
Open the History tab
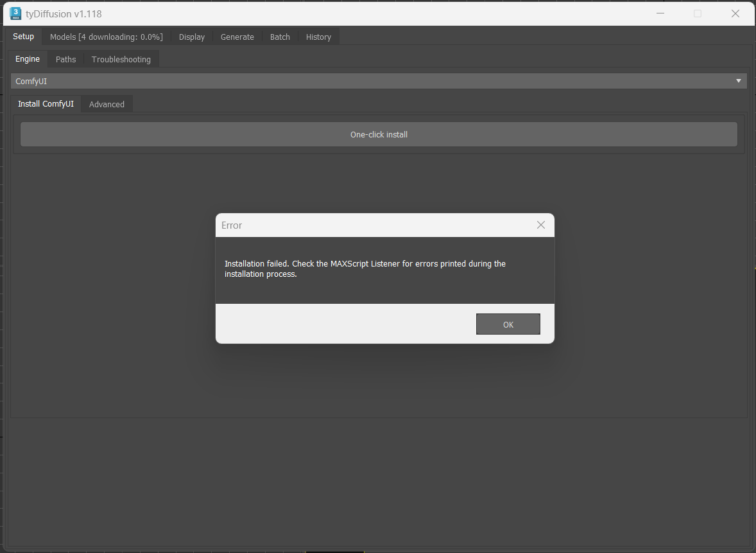pyautogui.click(x=318, y=37)
